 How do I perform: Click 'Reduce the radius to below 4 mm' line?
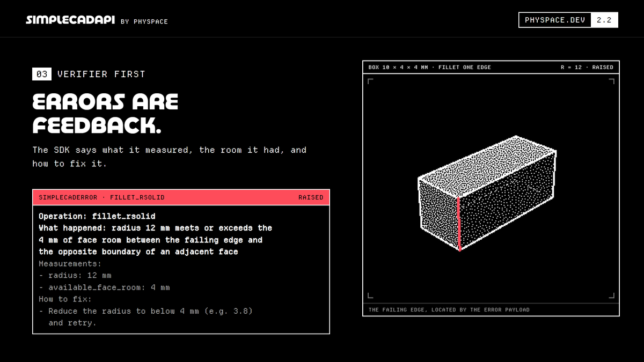click(145, 311)
